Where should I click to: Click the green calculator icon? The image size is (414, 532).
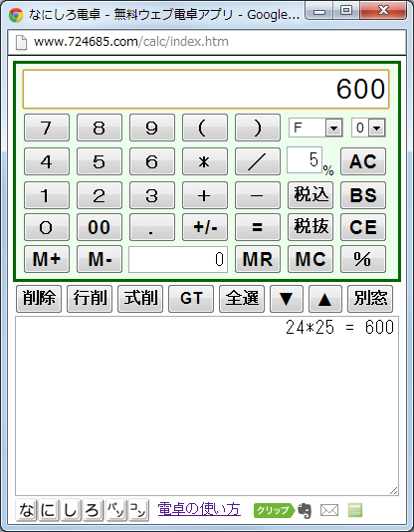(x=355, y=510)
